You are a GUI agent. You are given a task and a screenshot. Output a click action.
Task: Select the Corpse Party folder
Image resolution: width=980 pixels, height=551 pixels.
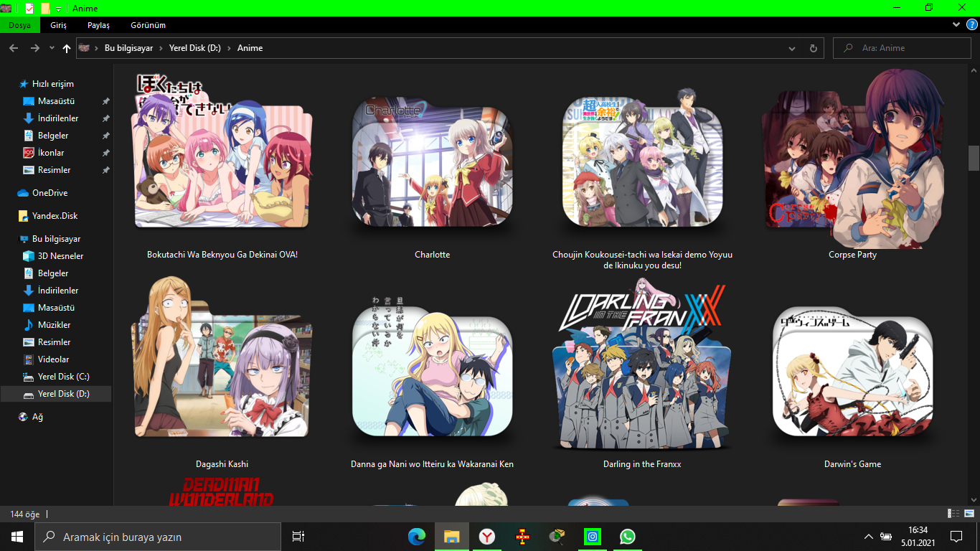pos(853,165)
